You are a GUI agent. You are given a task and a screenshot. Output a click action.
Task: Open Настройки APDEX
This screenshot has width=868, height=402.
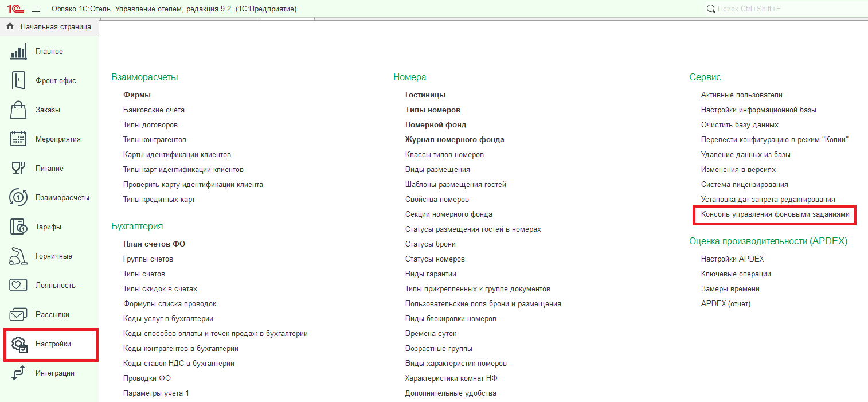click(x=733, y=259)
